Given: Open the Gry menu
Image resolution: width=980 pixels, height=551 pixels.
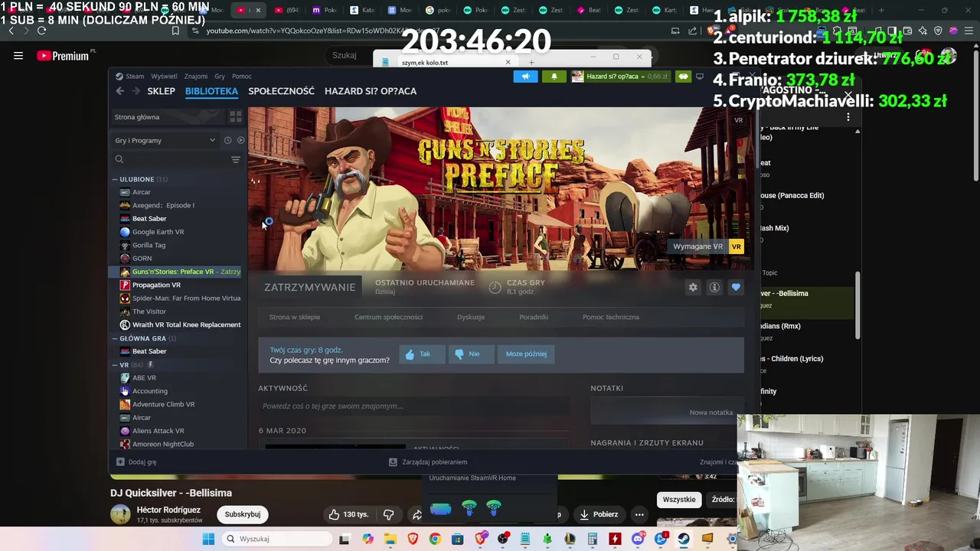Looking at the screenshot, I should (x=220, y=77).
